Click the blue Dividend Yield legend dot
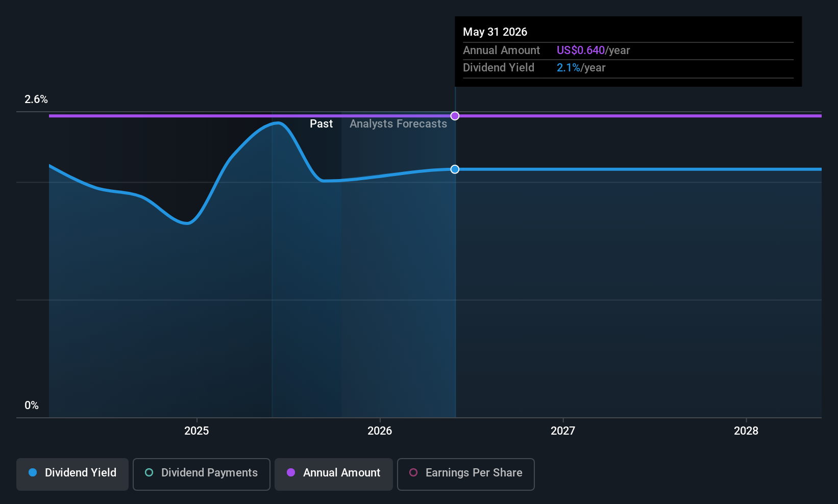This screenshot has width=838, height=504. tap(33, 472)
